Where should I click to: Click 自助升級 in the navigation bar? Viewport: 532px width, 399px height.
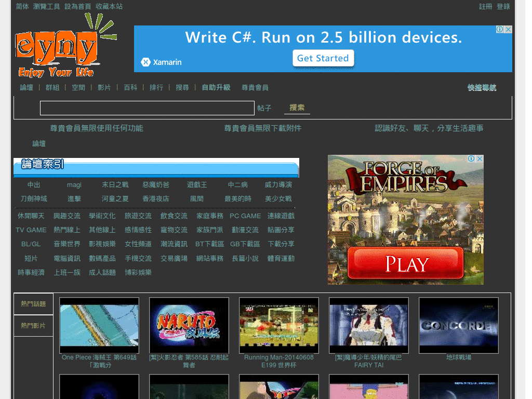coord(216,87)
